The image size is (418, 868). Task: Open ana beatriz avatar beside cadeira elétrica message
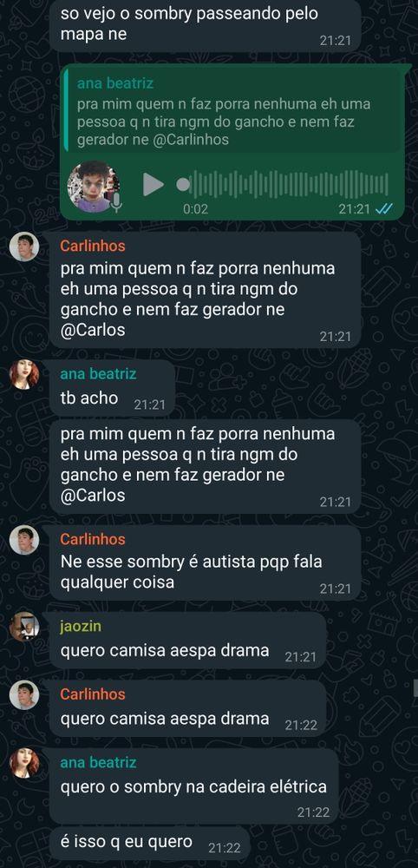click(x=23, y=763)
